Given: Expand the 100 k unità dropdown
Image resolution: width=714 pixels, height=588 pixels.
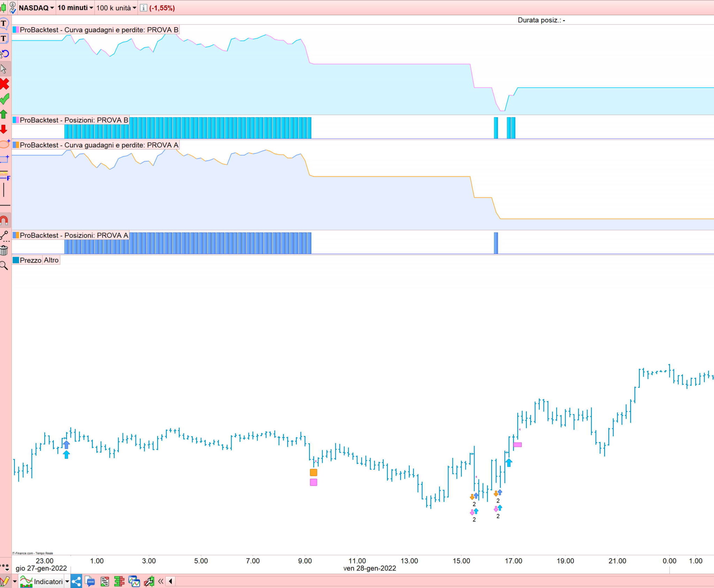Looking at the screenshot, I should (x=116, y=8).
